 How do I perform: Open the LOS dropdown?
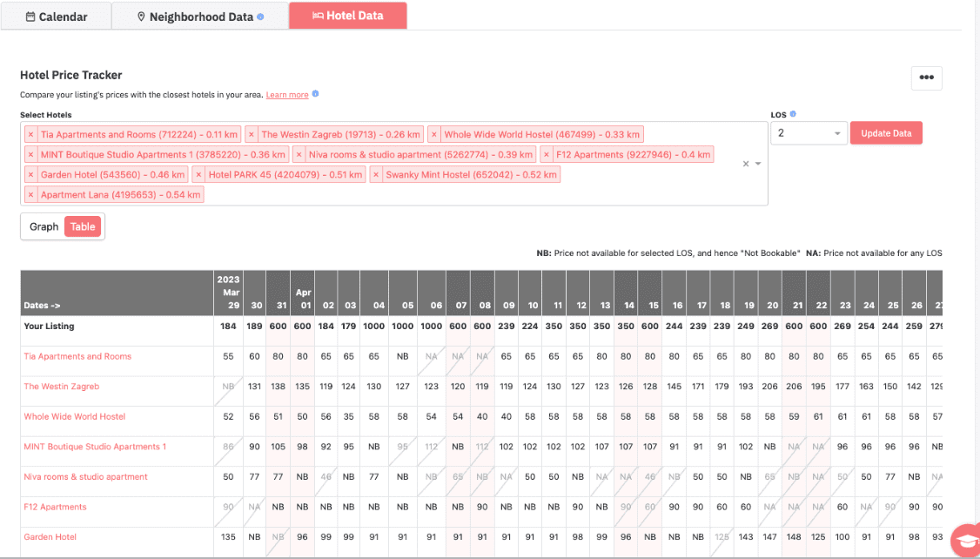pos(809,133)
